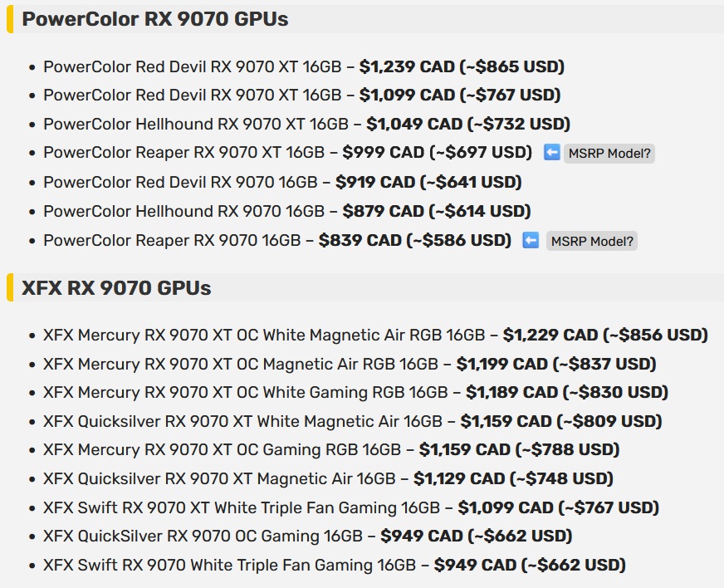Click the PowerColor RX 9070 GPUs heading
This screenshot has width=724, height=588.
pos(155,19)
